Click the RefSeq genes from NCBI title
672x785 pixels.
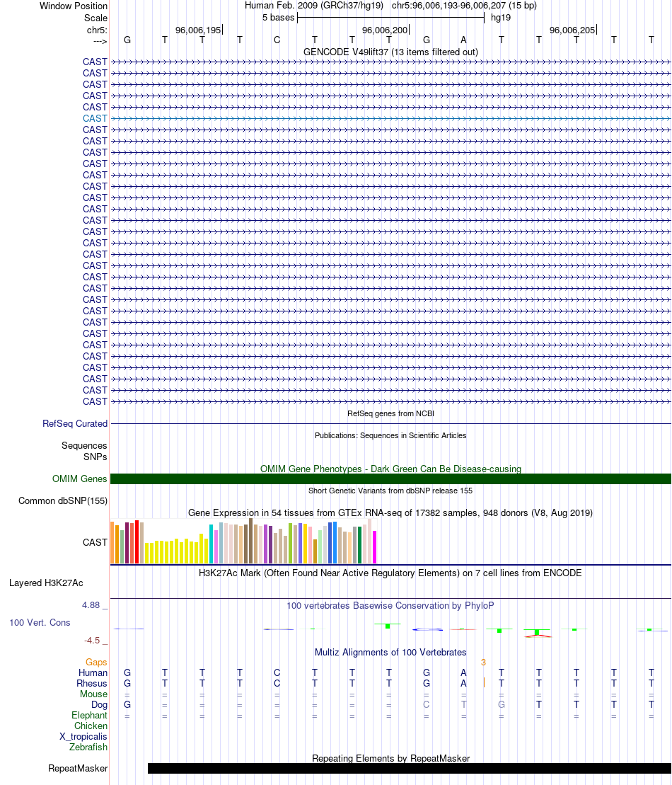pos(390,413)
